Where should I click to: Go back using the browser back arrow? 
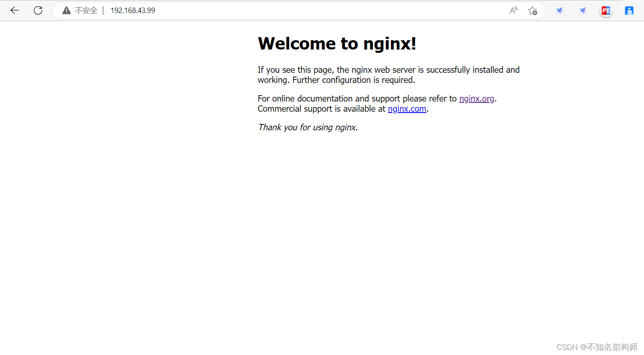[x=15, y=11]
